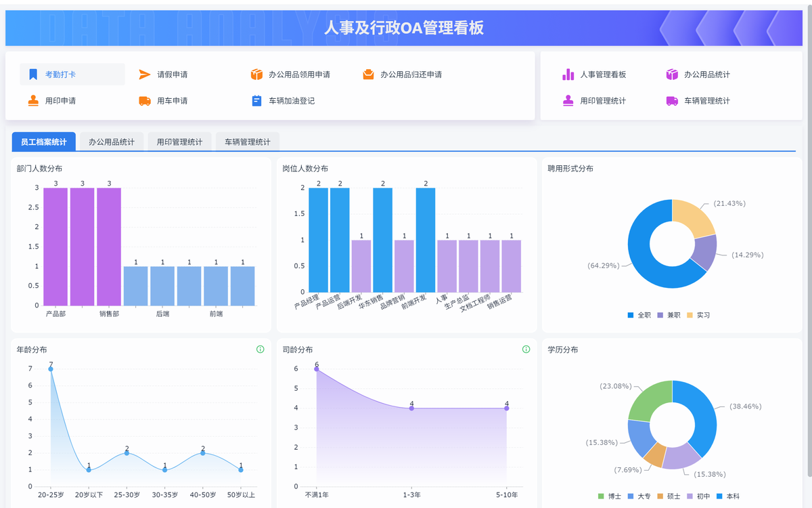Toggle the 硕士 legend in 学历分布
The width and height of the screenshot is (812, 508).
669,496
